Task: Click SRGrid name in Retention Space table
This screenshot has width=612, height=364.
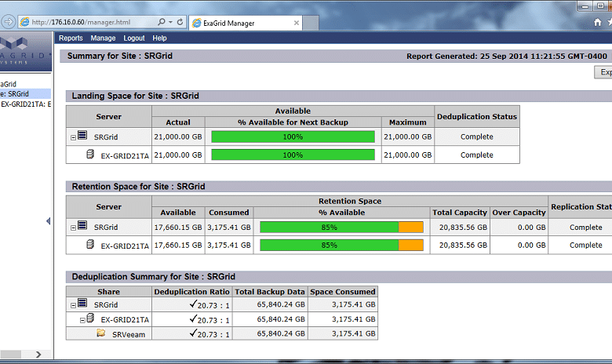Action: pyautogui.click(x=106, y=227)
